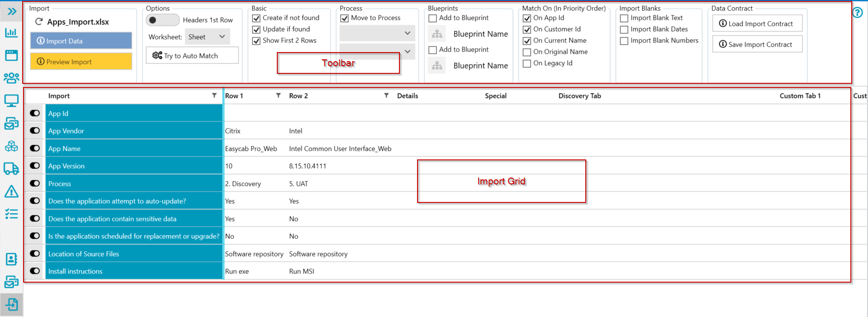The width and height of the screenshot is (868, 317).
Task: Open the checklist icon in the sidebar
Action: (11, 214)
